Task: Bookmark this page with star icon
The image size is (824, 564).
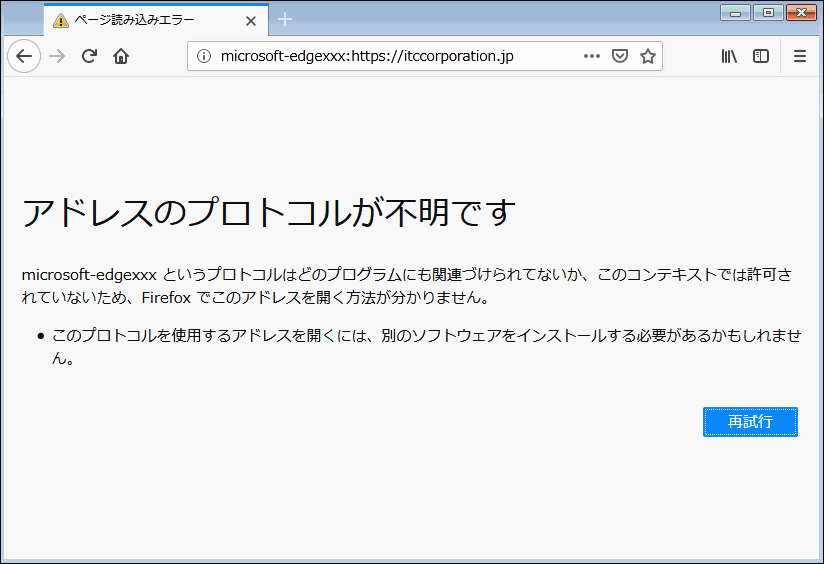Action: click(x=648, y=56)
